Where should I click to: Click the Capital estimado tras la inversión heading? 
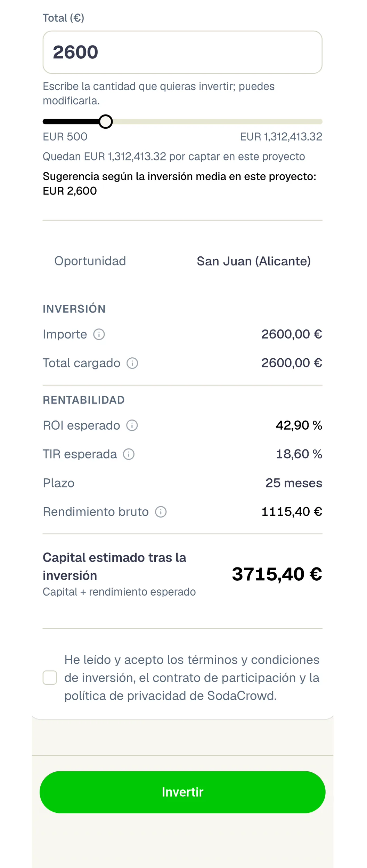click(x=114, y=566)
